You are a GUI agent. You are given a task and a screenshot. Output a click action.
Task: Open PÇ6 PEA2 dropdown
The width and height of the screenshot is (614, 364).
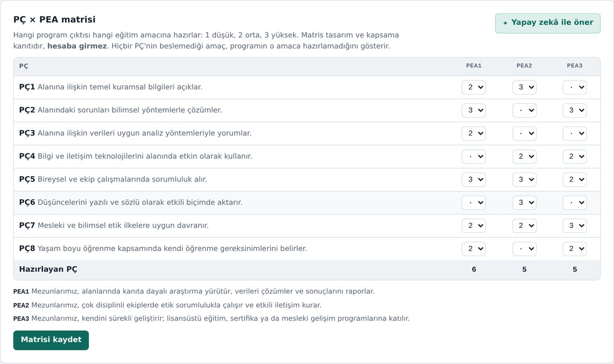pyautogui.click(x=524, y=203)
